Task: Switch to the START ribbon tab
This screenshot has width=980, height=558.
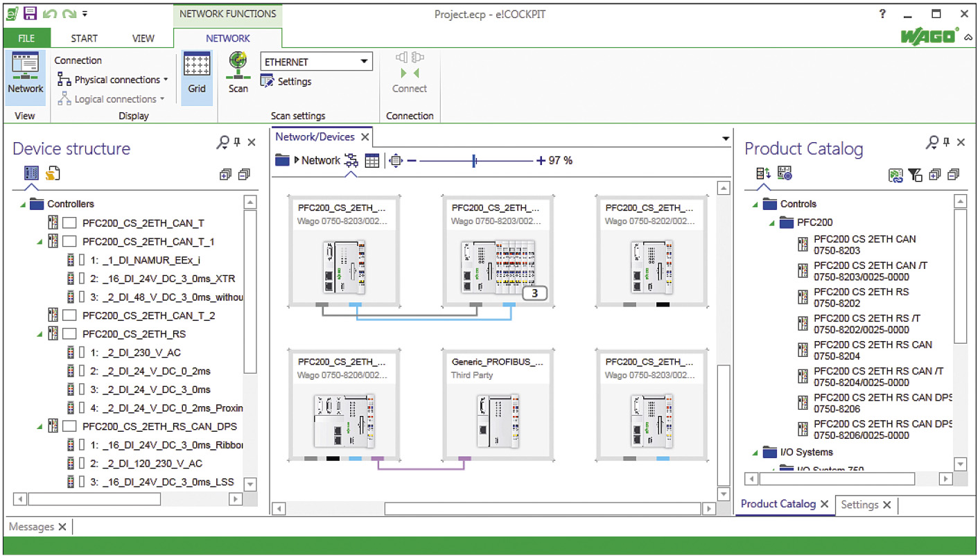Action: click(85, 38)
